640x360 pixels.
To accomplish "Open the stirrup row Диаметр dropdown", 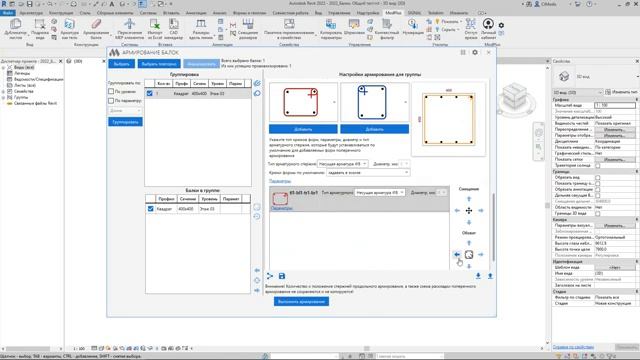I will pos(442,192).
